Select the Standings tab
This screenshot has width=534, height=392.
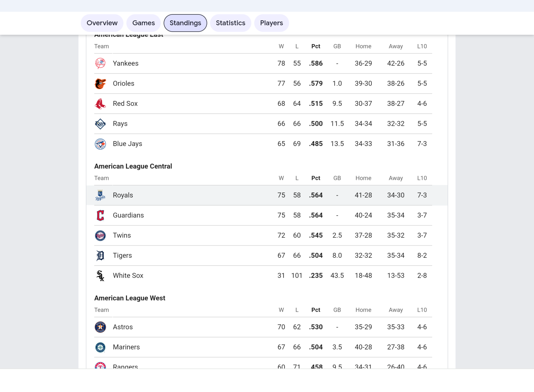click(x=185, y=23)
